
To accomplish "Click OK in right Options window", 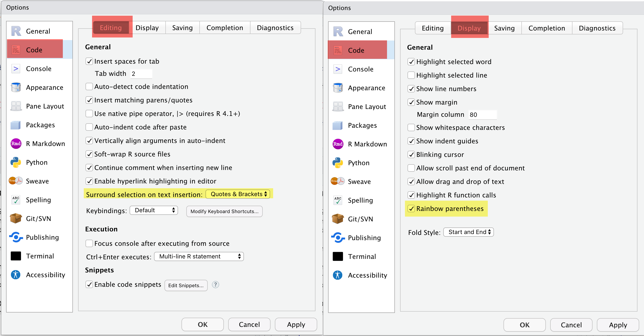I will pyautogui.click(x=525, y=325).
